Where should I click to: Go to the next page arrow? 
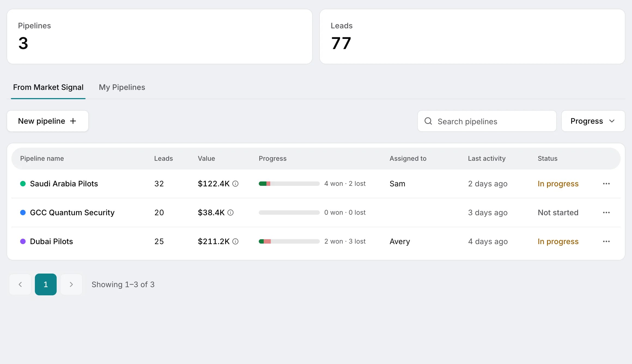pos(71,284)
